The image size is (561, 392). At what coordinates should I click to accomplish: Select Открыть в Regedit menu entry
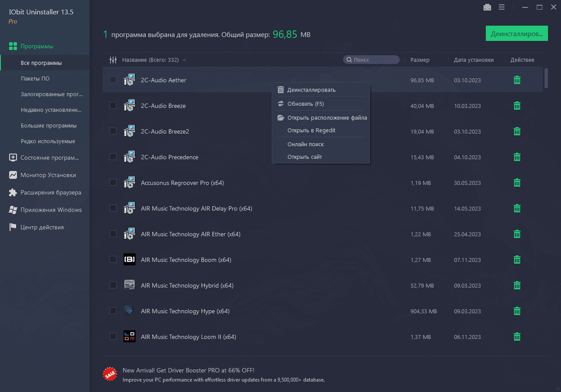311,131
